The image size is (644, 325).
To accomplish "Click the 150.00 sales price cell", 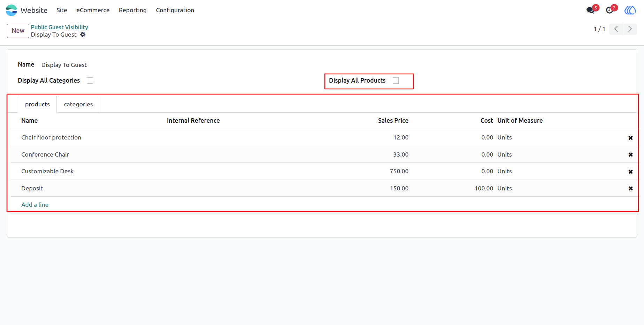I will click(399, 188).
